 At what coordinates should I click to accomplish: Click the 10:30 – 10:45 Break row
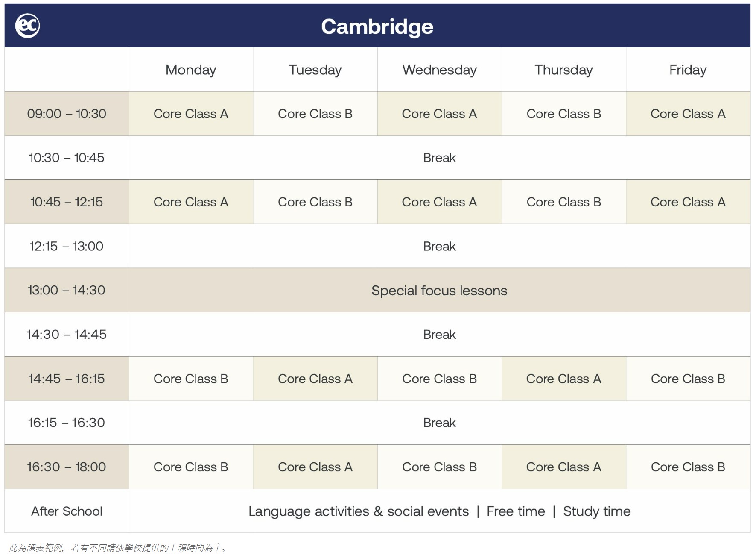pos(439,158)
